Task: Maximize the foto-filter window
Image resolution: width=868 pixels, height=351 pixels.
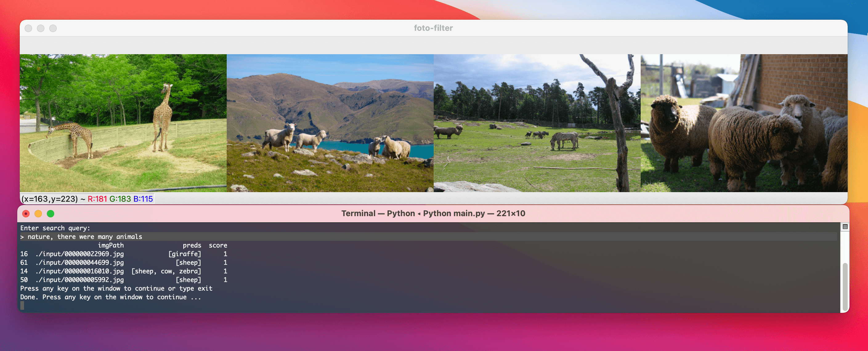Action: pos(53,28)
